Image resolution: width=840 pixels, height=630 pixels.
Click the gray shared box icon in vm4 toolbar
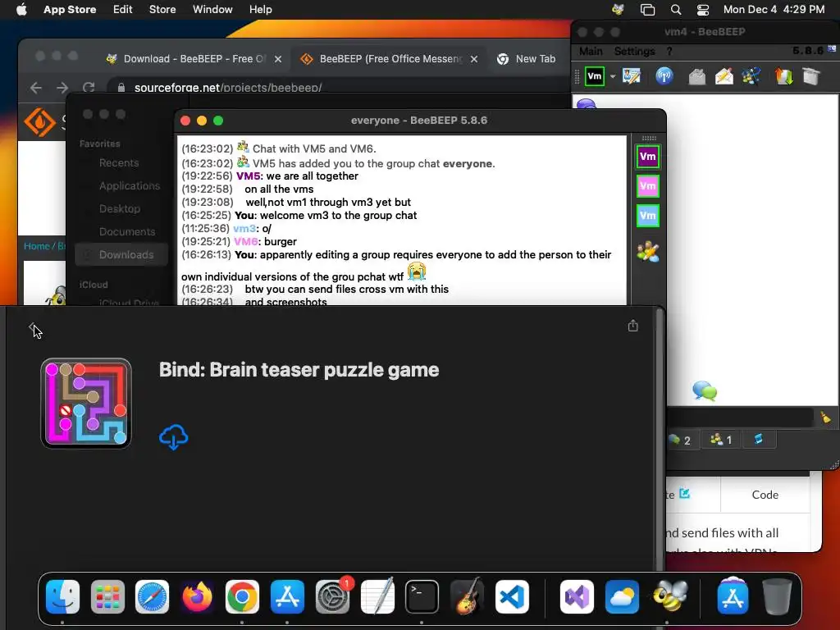(811, 76)
